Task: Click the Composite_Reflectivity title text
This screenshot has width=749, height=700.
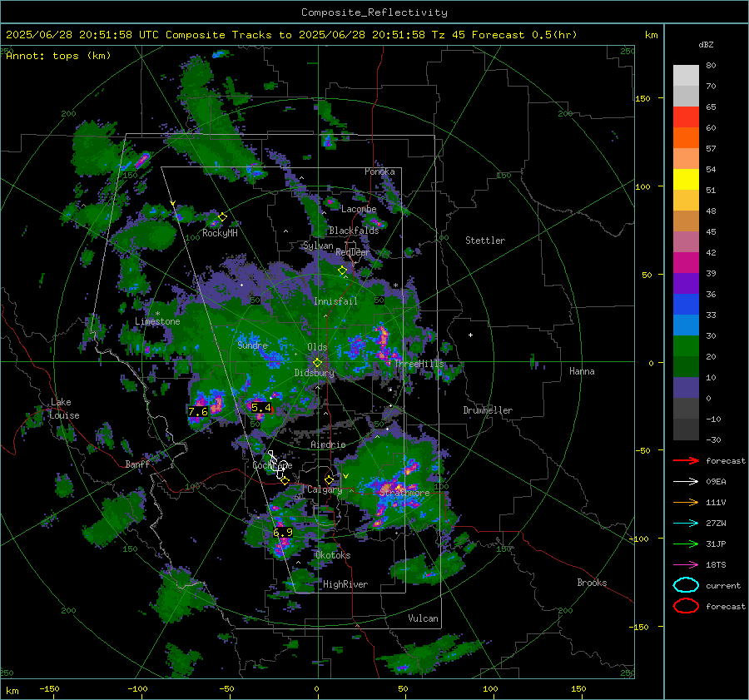Action: tap(374, 12)
